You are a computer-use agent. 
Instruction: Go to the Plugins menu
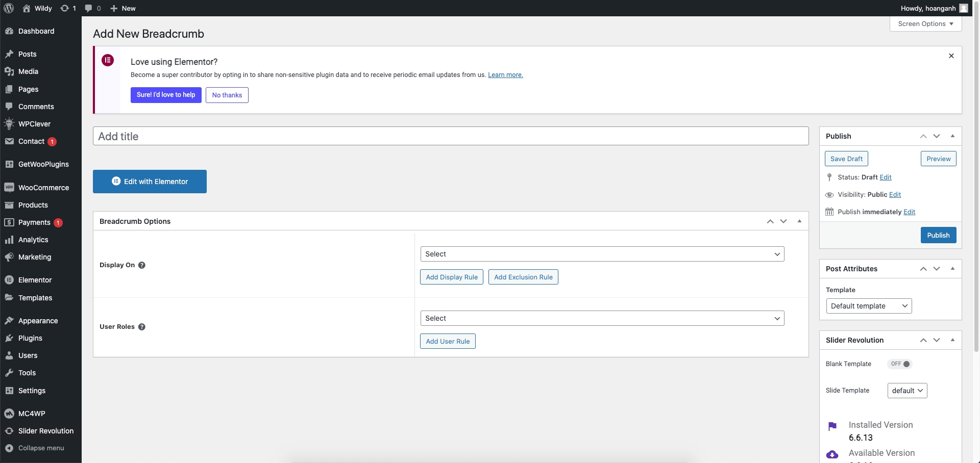coord(30,338)
